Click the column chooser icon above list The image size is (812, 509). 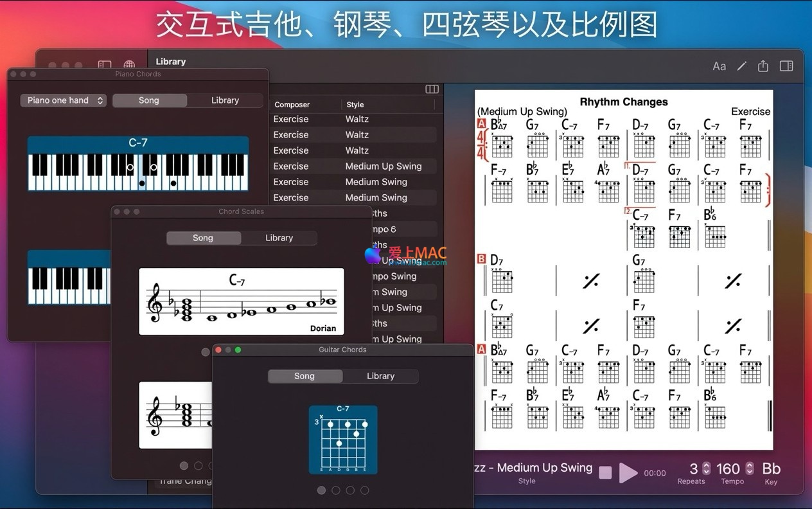pos(432,89)
